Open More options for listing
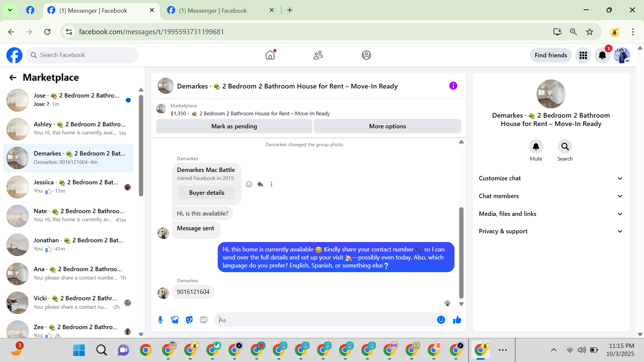644x362 pixels. [387, 126]
